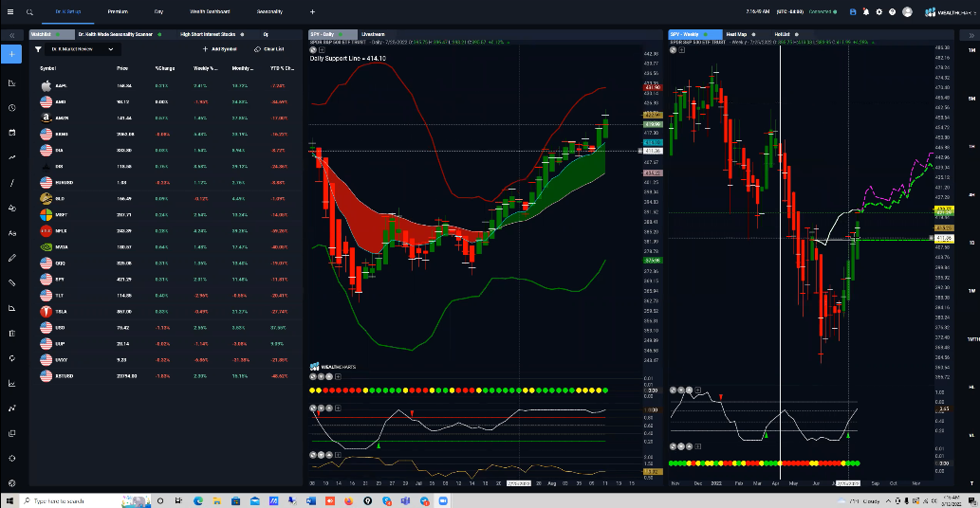Toggle the green link dot on SPY - Weekly tab
Screen dimensions: 980x508
point(706,34)
